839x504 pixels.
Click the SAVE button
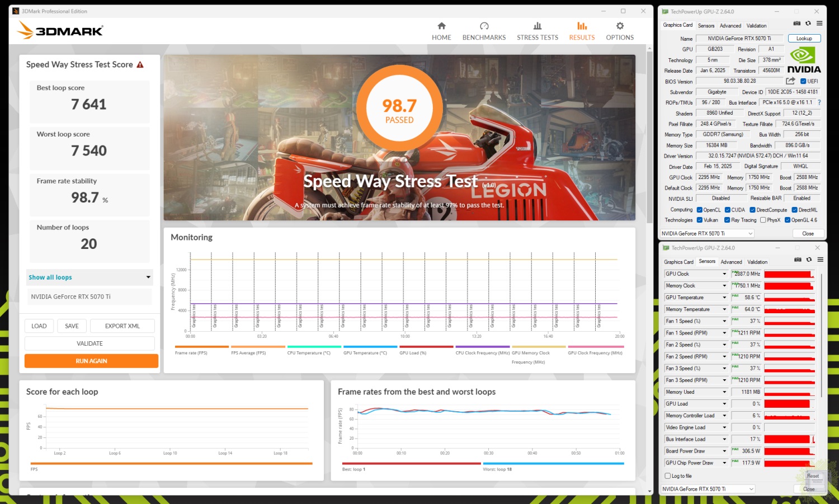point(72,326)
